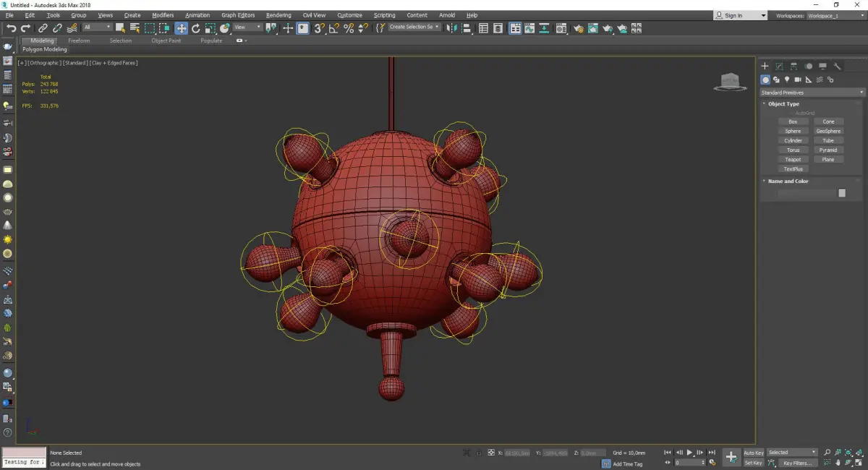
Task: Activate the Select and Rotate tool
Action: click(195, 28)
